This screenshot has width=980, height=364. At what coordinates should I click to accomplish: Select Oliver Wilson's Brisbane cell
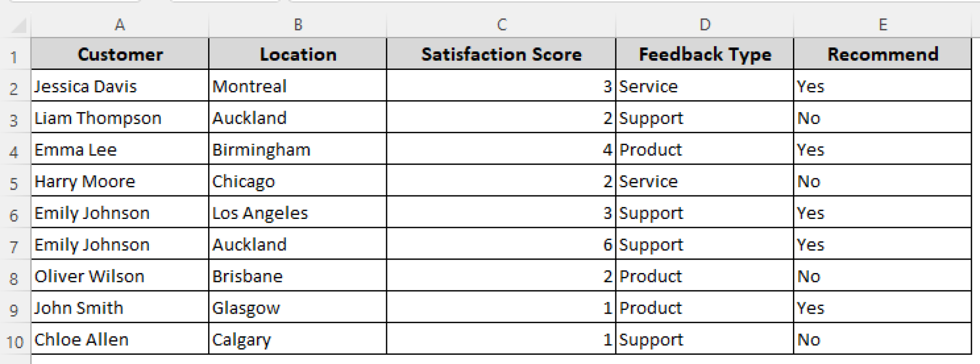[x=298, y=276]
